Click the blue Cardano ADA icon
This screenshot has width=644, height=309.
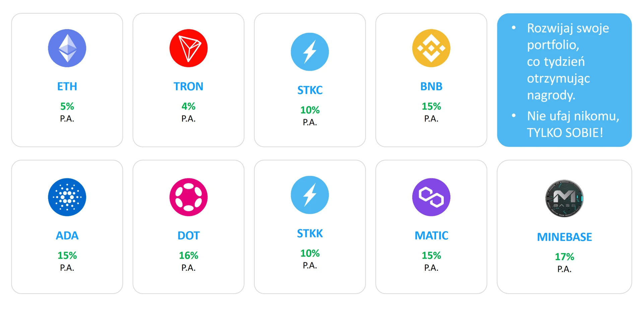coord(67,197)
